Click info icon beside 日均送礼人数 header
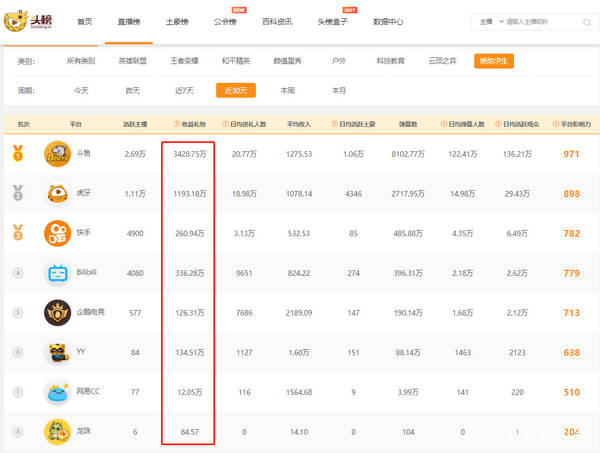600x453 pixels. (x=225, y=124)
